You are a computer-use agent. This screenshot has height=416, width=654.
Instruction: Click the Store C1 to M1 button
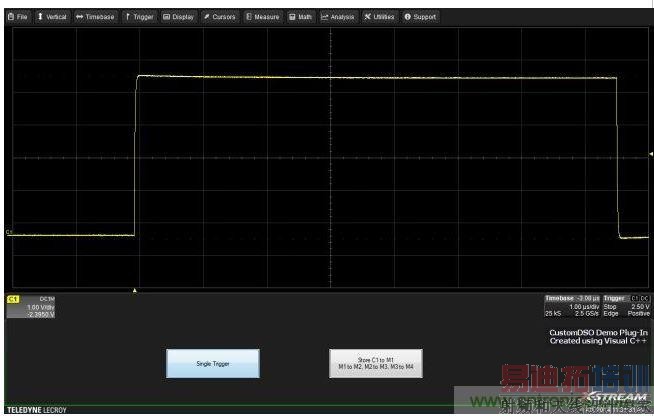(x=376, y=363)
